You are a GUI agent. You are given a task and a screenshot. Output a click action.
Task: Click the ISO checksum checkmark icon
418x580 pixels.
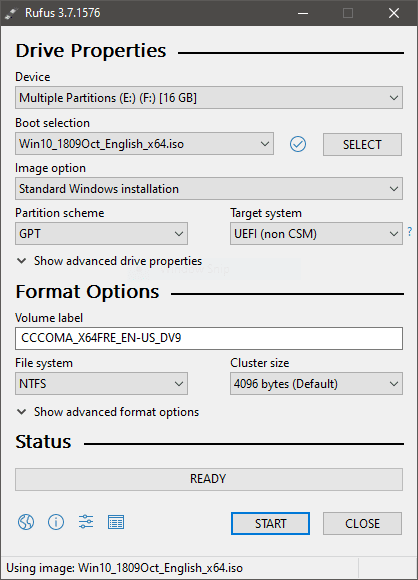pos(298,144)
